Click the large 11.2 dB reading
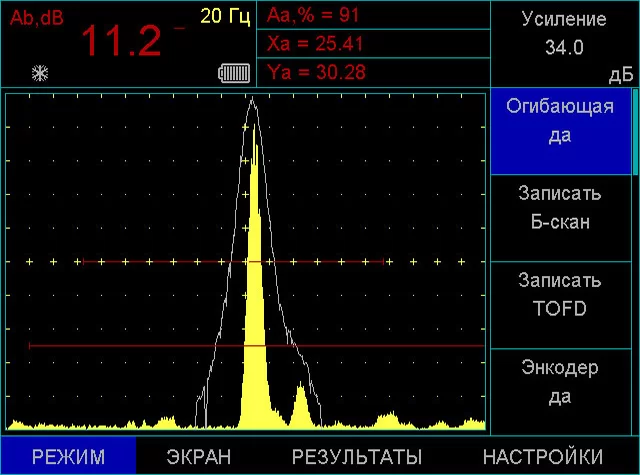Viewport: 640px width, 475px height. tap(120, 42)
